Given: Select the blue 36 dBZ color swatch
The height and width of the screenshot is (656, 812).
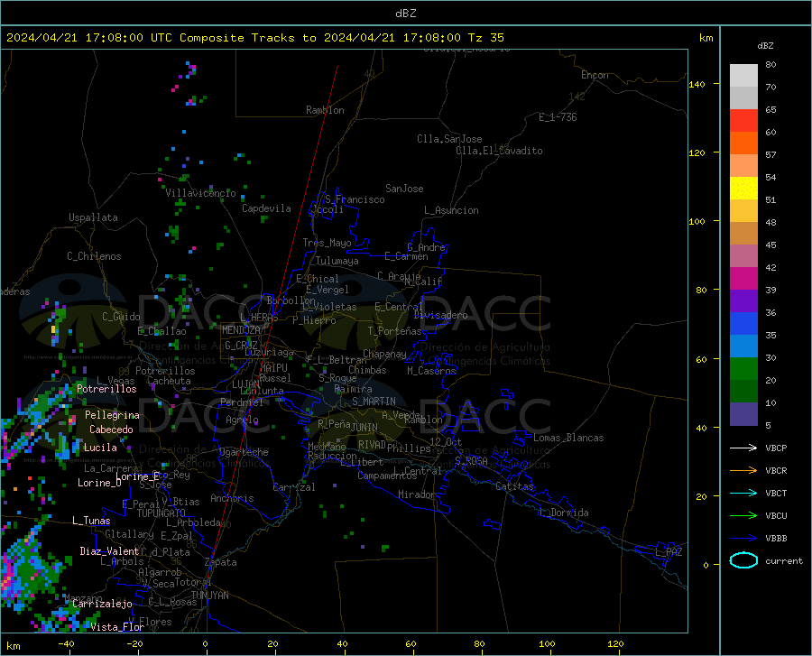Looking at the screenshot, I should point(743,324).
